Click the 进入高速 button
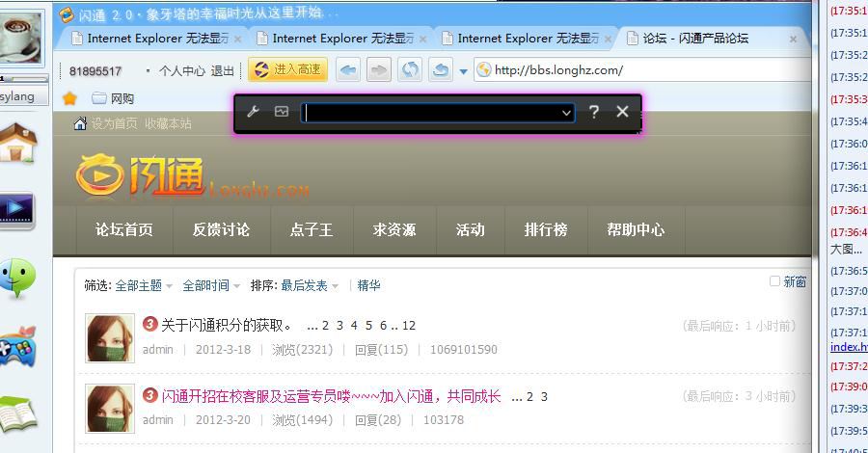Viewport: 868px width, 453px height. (287, 69)
